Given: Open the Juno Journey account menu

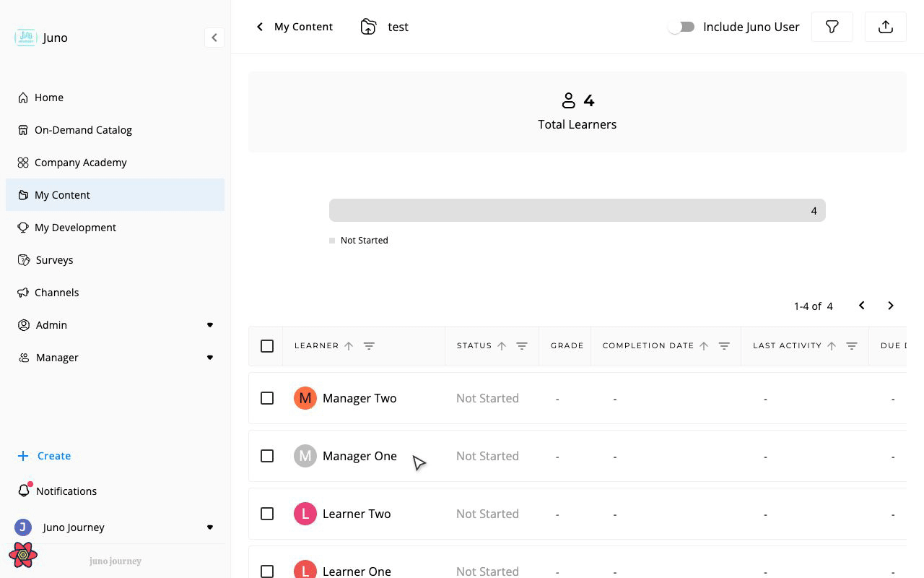Looking at the screenshot, I should [74, 527].
